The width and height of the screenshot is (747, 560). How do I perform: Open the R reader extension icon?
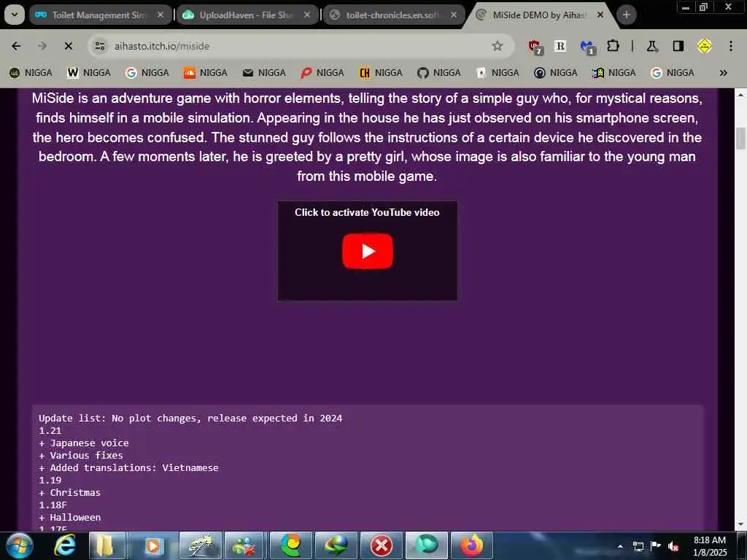[x=560, y=46]
